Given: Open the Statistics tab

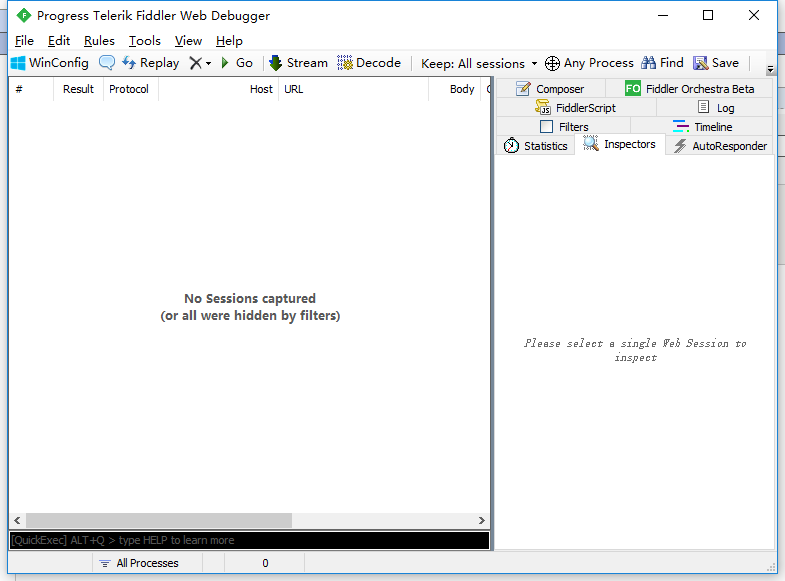Looking at the screenshot, I should click(536, 146).
